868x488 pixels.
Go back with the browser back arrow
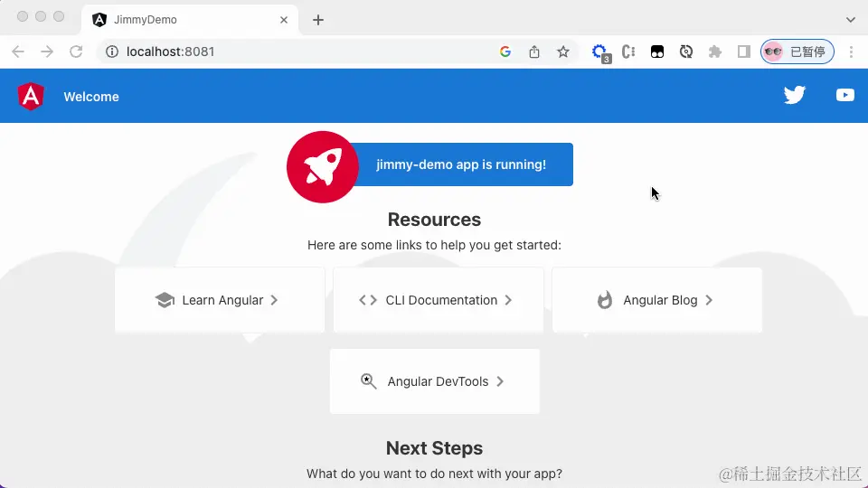pos(18,52)
